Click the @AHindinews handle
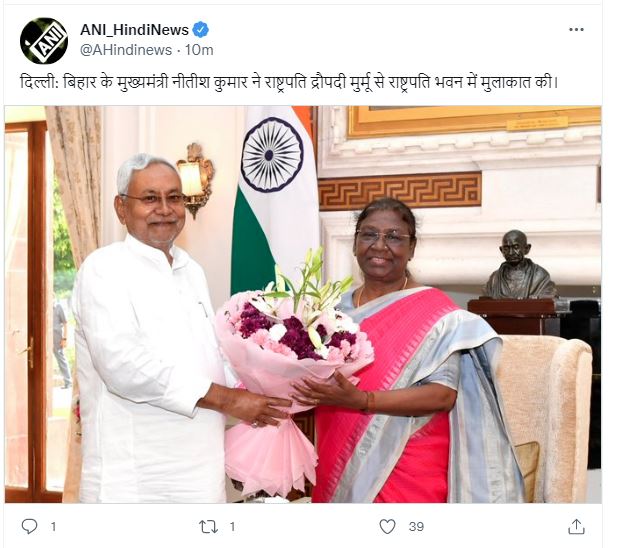 126,50
